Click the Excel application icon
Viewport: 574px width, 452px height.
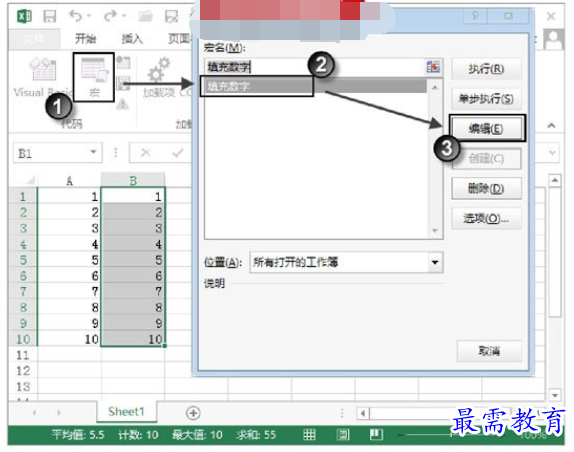[x=24, y=16]
